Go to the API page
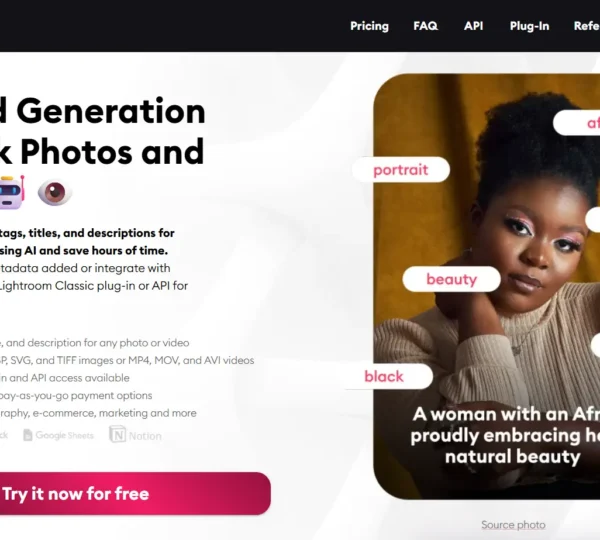This screenshot has width=600, height=540. click(x=473, y=26)
